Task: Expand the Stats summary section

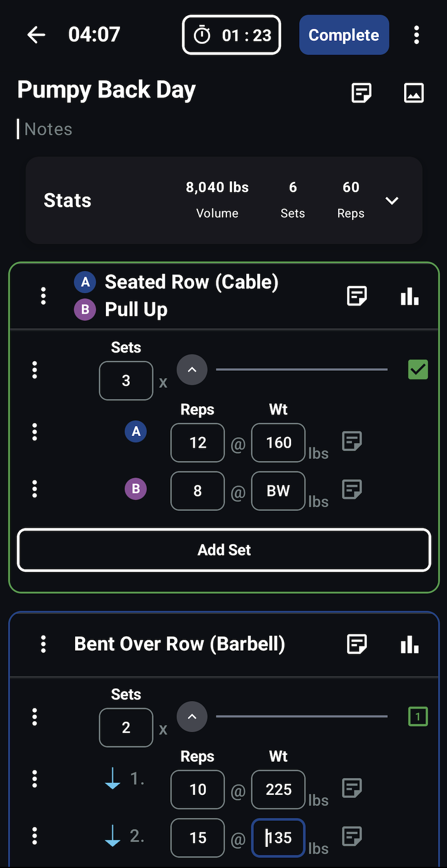Action: (x=392, y=200)
